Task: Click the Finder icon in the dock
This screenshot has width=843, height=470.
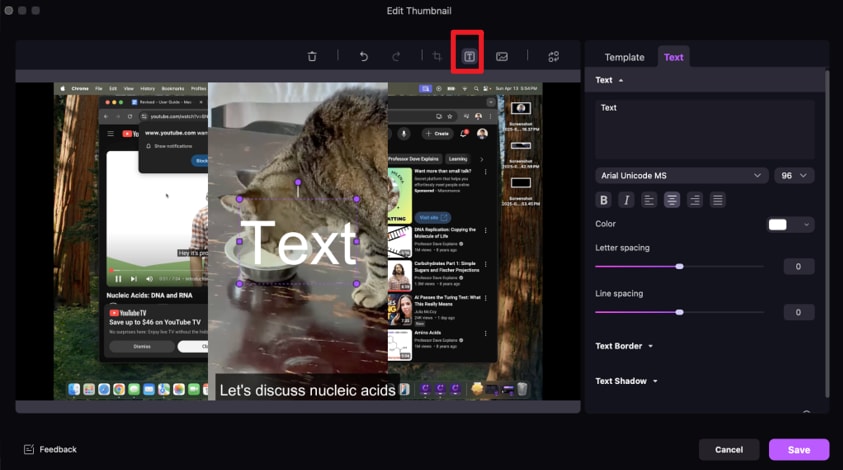Action: pos(74,389)
